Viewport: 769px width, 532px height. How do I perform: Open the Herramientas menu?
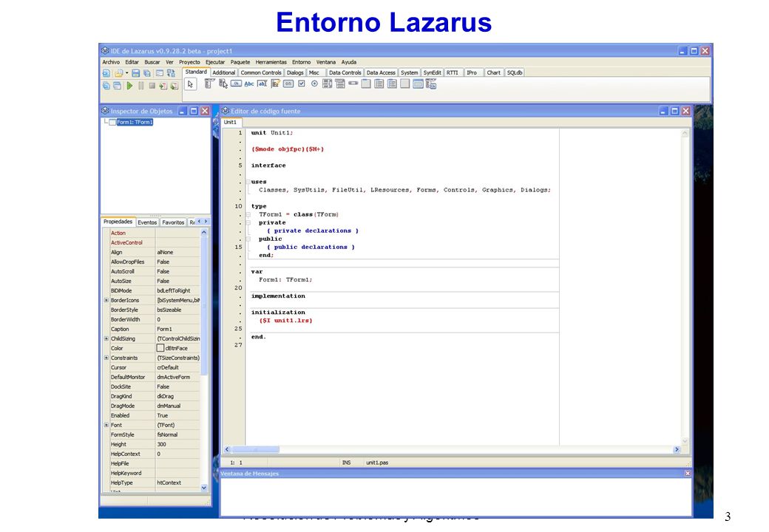coord(271,62)
